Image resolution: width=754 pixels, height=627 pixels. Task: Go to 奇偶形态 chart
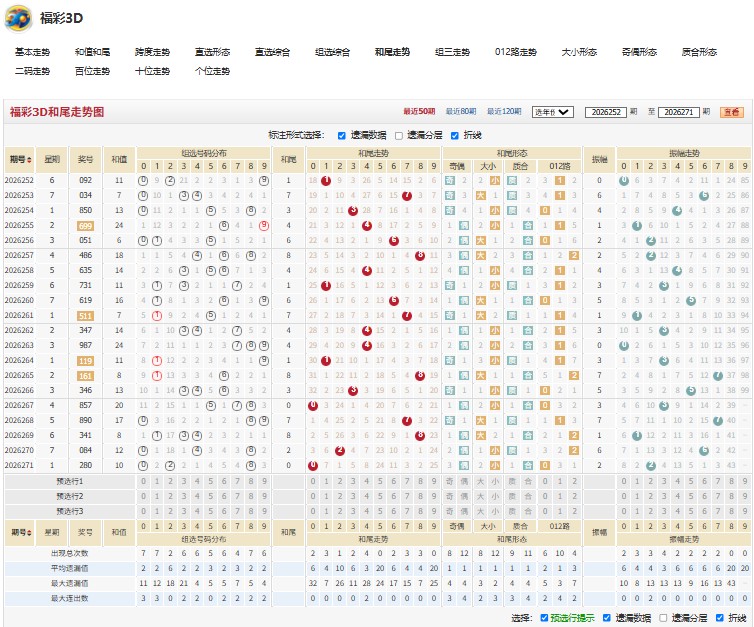[x=640, y=52]
